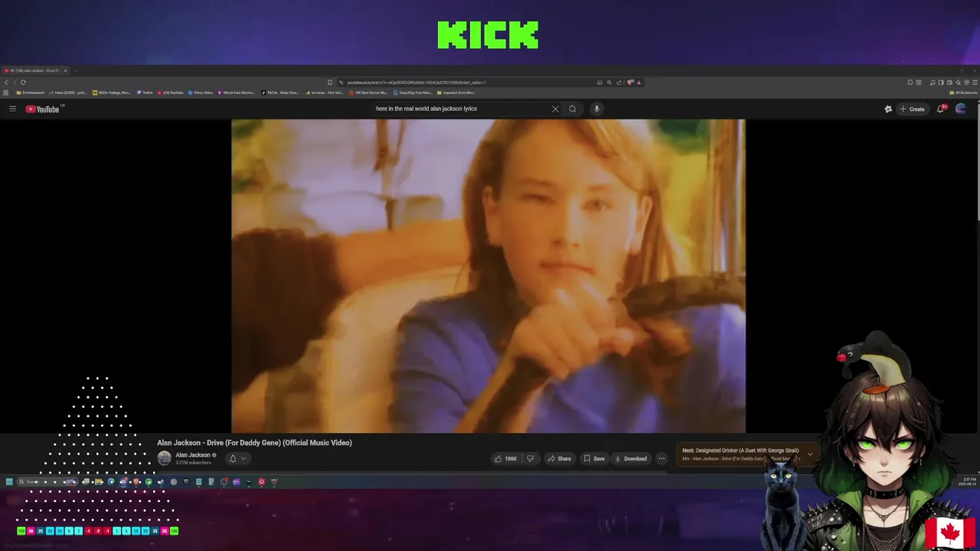Dislike the video with thumbs down

pos(530,458)
